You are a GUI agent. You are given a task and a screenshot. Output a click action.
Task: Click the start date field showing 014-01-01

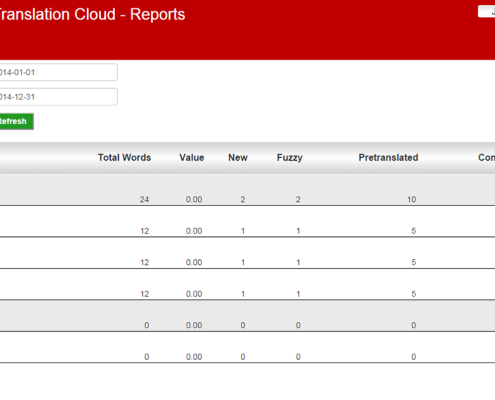(58, 72)
